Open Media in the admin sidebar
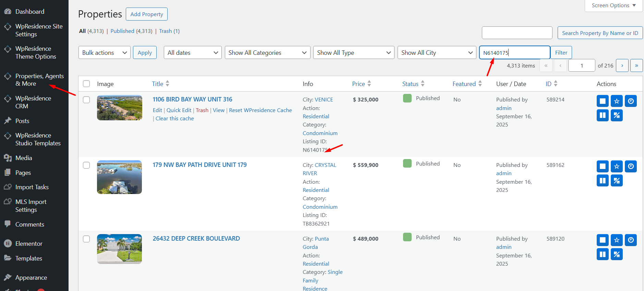Viewport: 644px width, 291px height. pyautogui.click(x=24, y=158)
